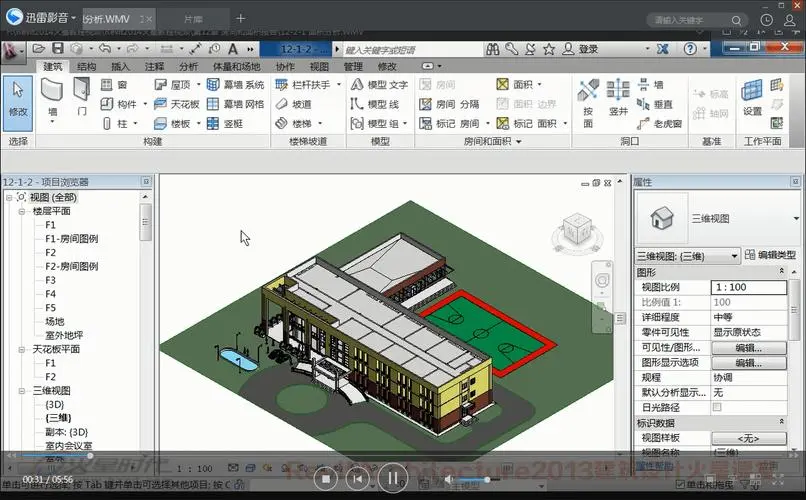Collapse the 楼层平面 tree node
Viewport: 806px width, 500px height.
pos(22,212)
